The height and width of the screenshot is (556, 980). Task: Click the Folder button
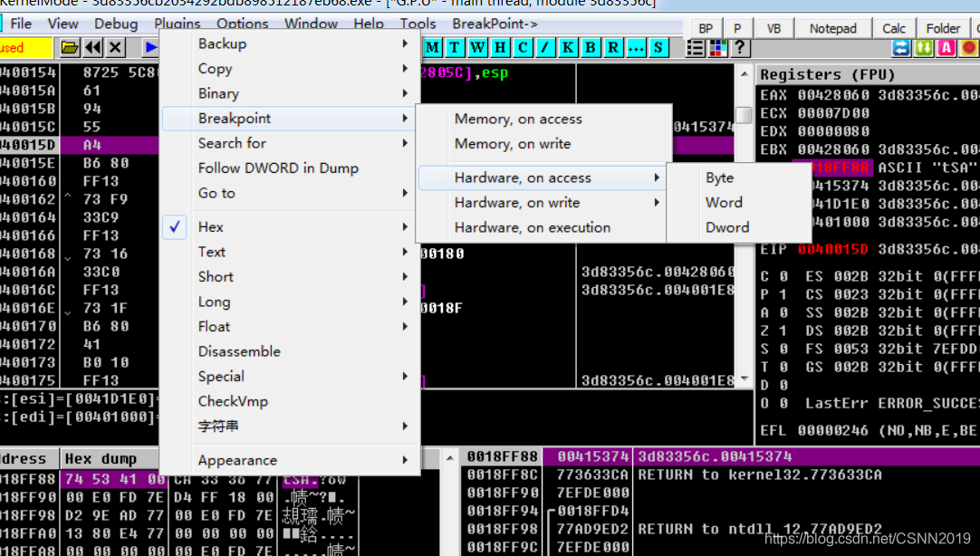pyautogui.click(x=943, y=28)
